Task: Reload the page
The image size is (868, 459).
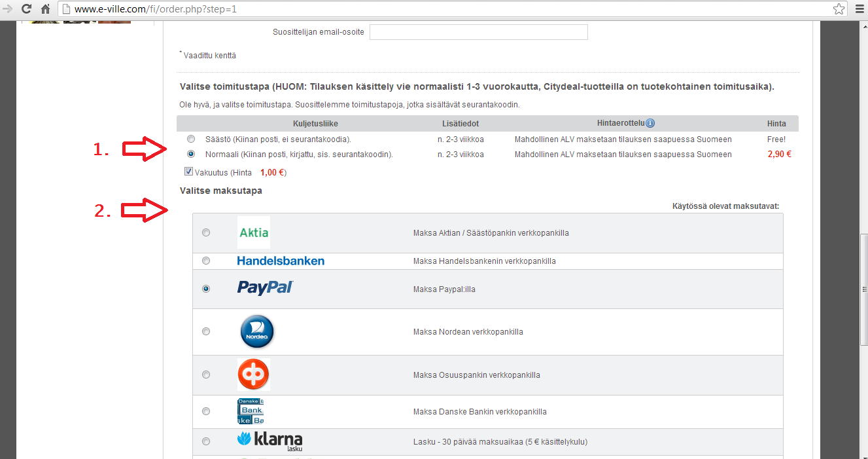Action: tap(26, 9)
